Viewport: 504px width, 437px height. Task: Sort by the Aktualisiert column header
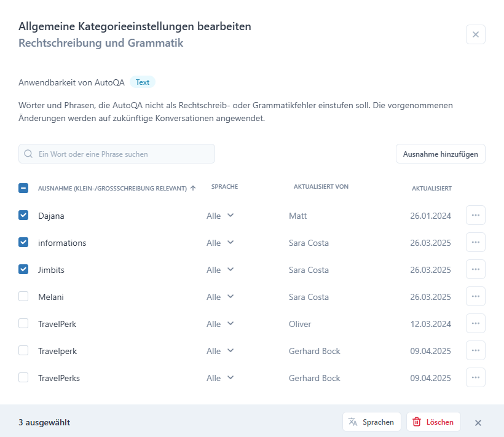click(431, 188)
